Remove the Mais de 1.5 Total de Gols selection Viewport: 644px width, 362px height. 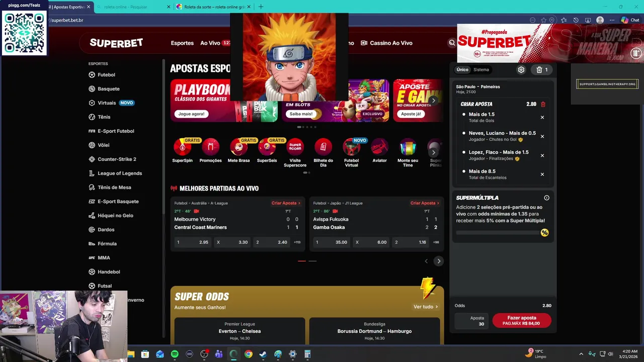click(542, 117)
